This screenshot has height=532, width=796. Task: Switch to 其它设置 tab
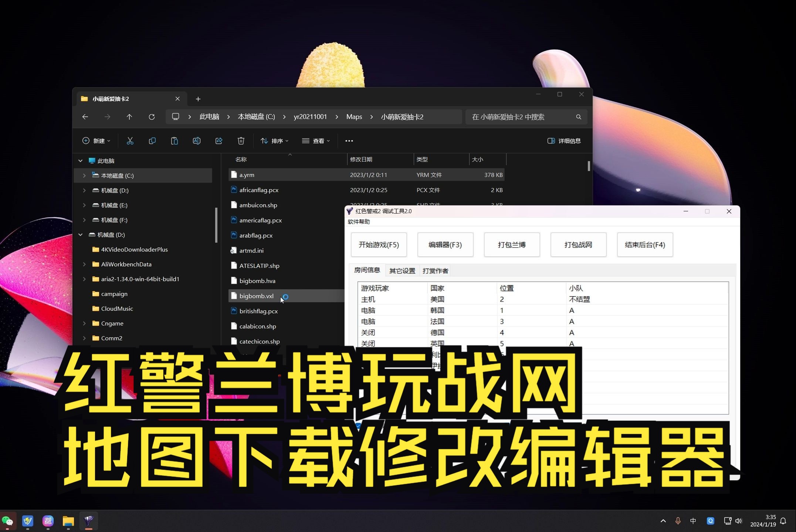click(x=402, y=271)
